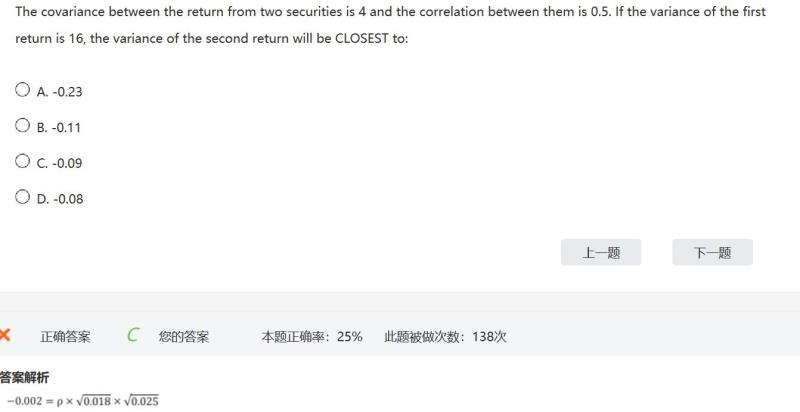Click the square-root formula in the explanation
The height and width of the screenshot is (412, 800).
82,401
